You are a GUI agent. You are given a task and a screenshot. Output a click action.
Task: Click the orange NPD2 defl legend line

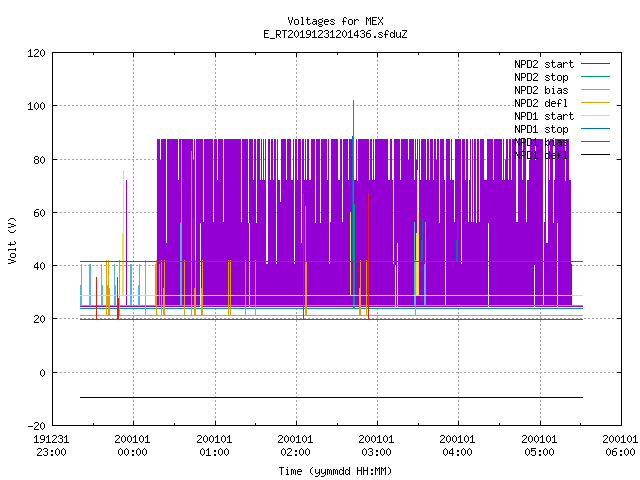tap(595, 102)
